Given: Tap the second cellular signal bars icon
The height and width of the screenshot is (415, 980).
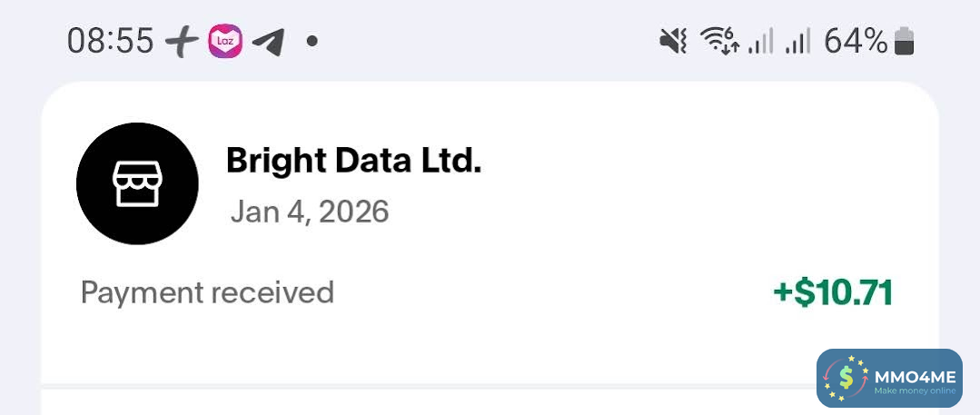Looking at the screenshot, I should (x=798, y=41).
